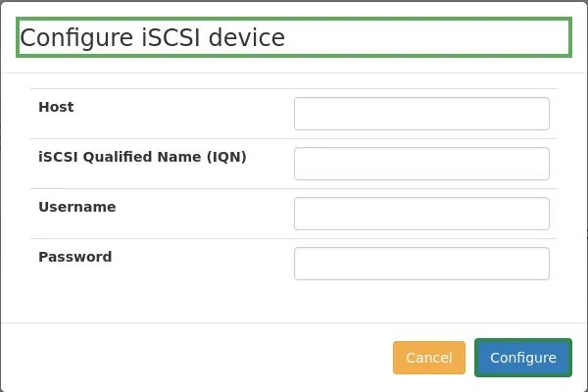
Task: Click the Host input field
Action: point(421,114)
